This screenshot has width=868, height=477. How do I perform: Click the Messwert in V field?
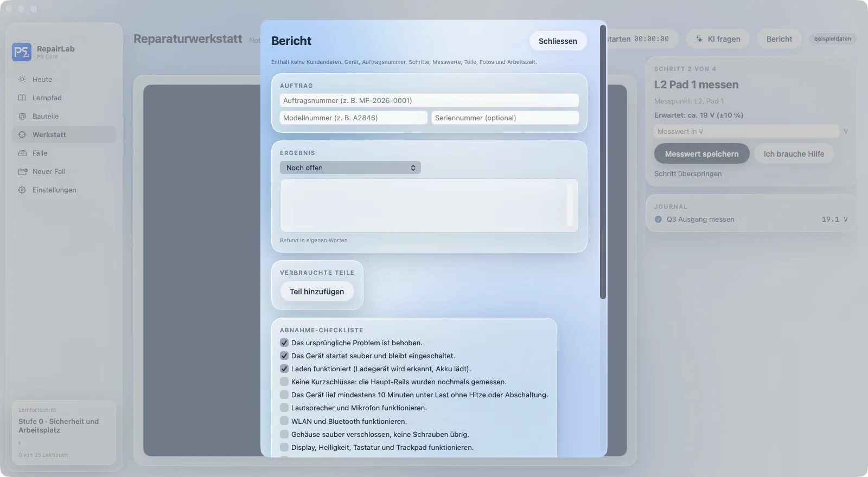[746, 131]
